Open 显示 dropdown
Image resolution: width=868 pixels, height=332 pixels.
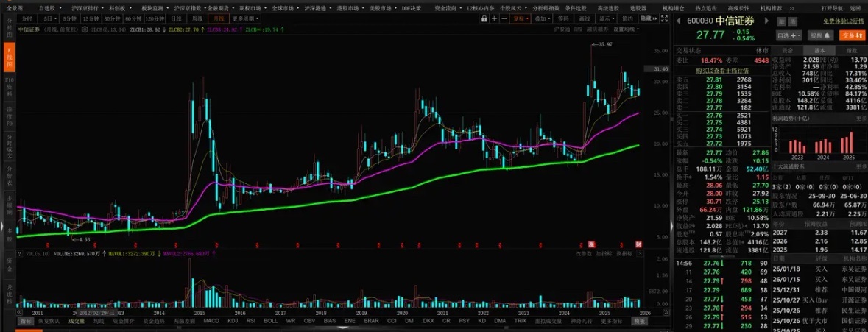pos(606,18)
